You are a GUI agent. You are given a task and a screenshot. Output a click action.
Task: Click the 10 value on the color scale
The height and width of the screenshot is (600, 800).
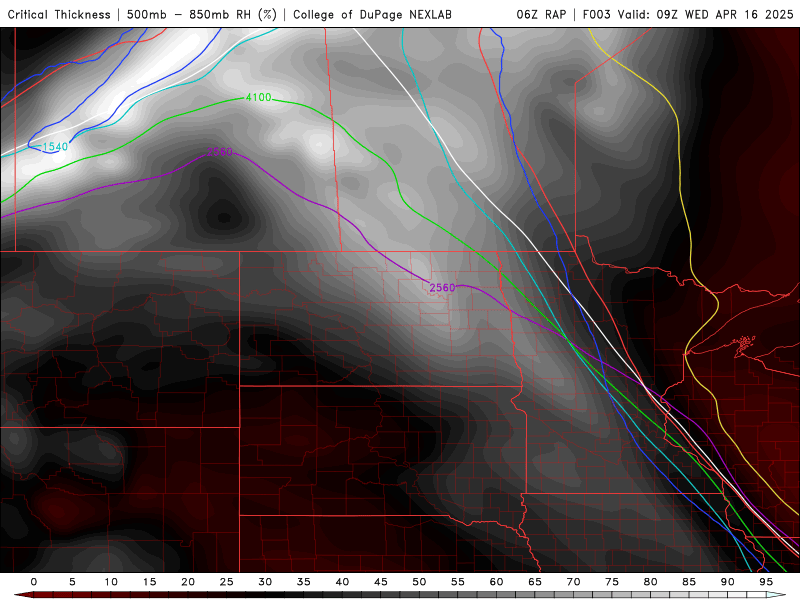(x=111, y=582)
